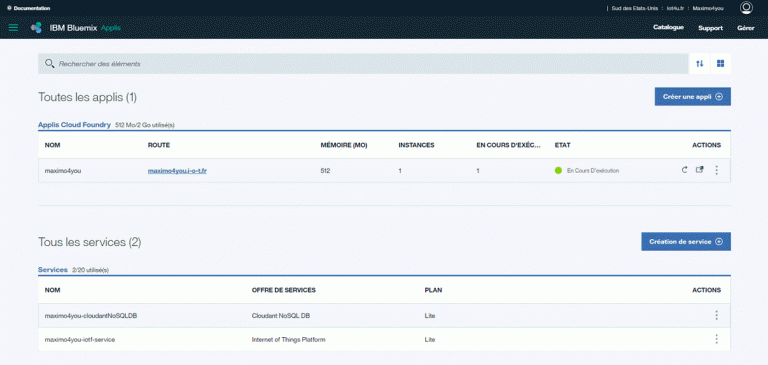Open the Gérer menu
This screenshot has height=365, width=768.
[745, 28]
